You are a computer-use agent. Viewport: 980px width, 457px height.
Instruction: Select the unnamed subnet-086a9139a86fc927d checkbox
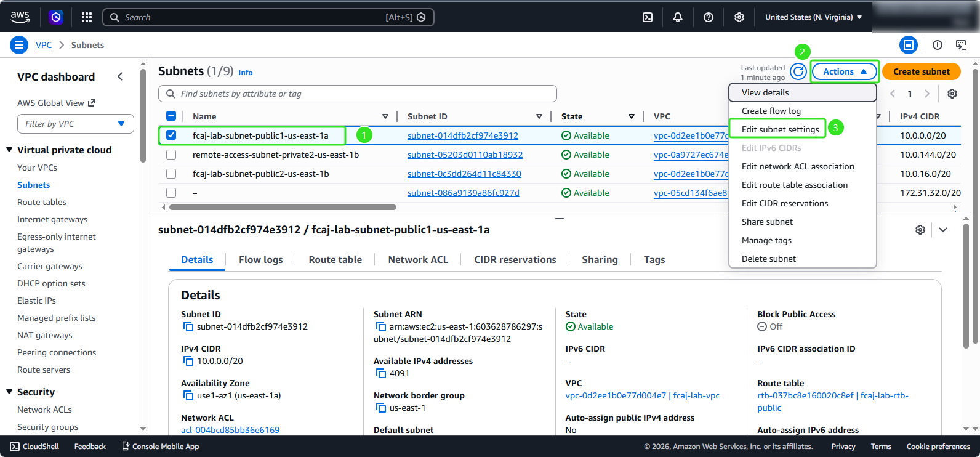click(x=171, y=193)
